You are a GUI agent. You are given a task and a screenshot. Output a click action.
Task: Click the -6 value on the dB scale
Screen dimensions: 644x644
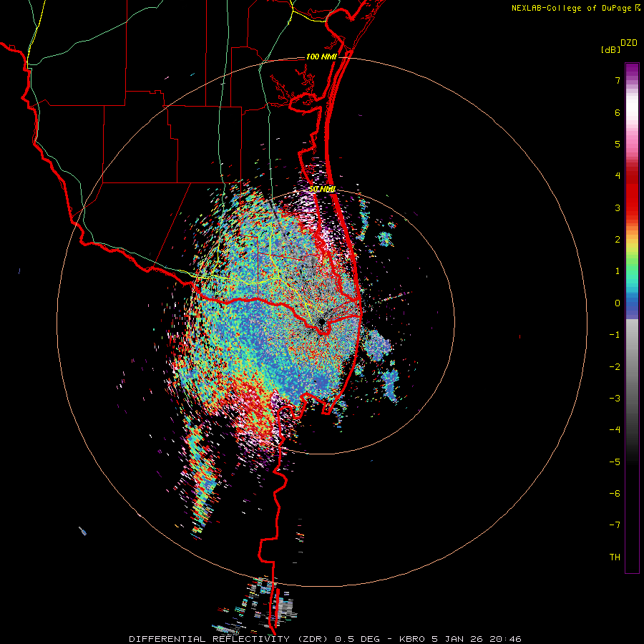pyautogui.click(x=615, y=494)
